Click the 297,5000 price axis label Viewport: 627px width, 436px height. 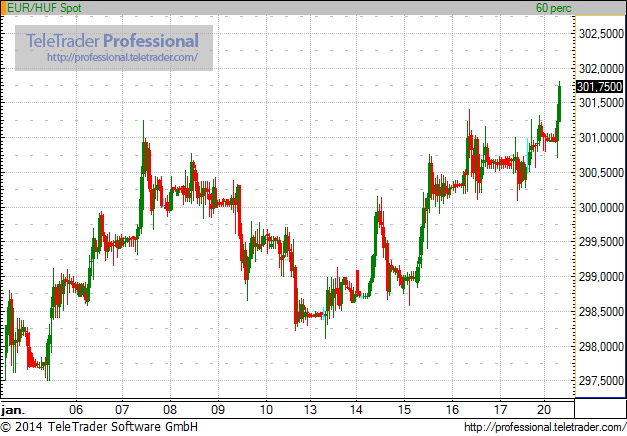(x=600, y=381)
